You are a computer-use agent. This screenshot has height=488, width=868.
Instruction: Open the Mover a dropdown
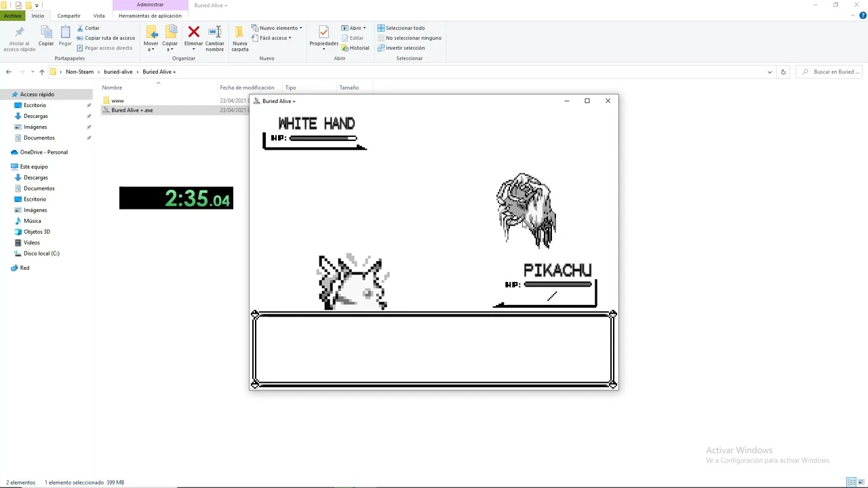[x=151, y=38]
